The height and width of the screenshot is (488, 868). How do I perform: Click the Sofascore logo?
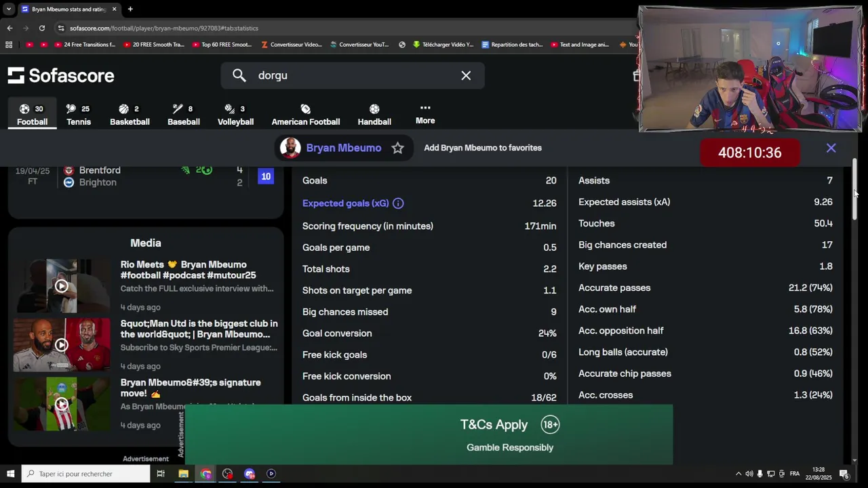tap(61, 75)
